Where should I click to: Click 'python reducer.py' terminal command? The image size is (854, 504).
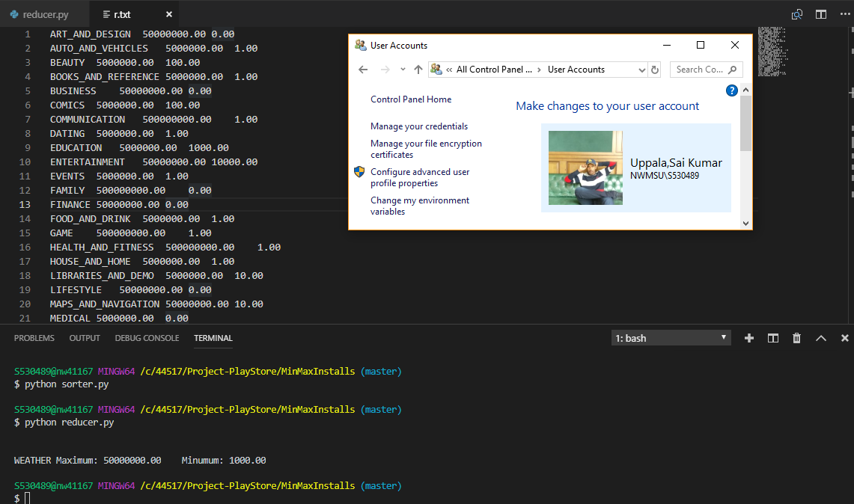pos(69,422)
